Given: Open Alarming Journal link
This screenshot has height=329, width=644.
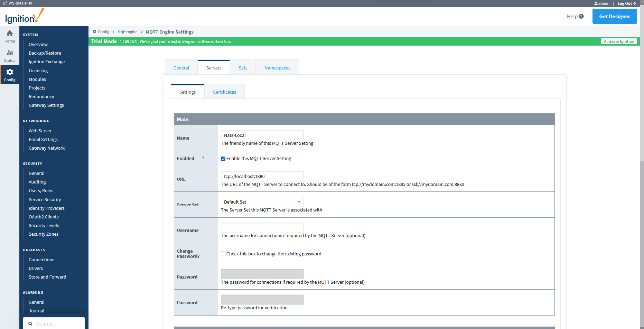Looking at the screenshot, I should pyautogui.click(x=37, y=311).
